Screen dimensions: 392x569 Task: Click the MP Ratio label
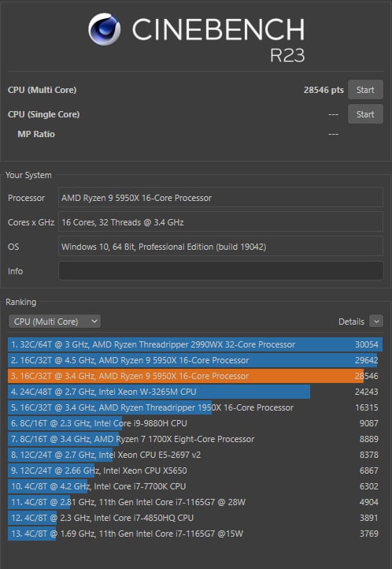pos(36,134)
